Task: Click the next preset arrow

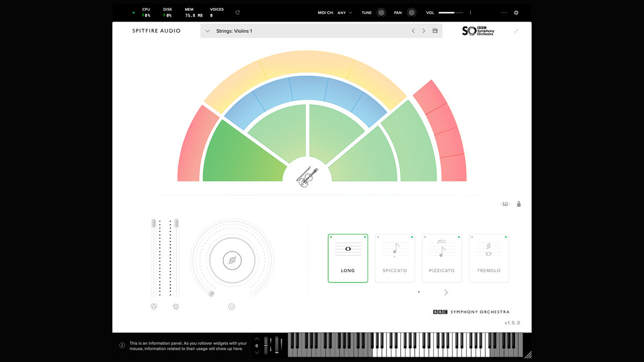Action: click(423, 31)
